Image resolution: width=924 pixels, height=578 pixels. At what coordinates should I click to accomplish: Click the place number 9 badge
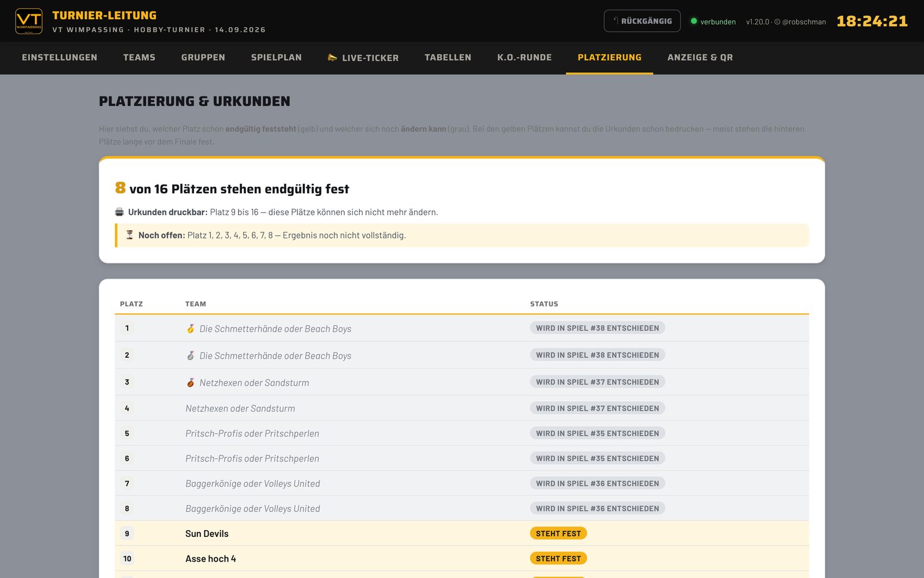[127, 533]
